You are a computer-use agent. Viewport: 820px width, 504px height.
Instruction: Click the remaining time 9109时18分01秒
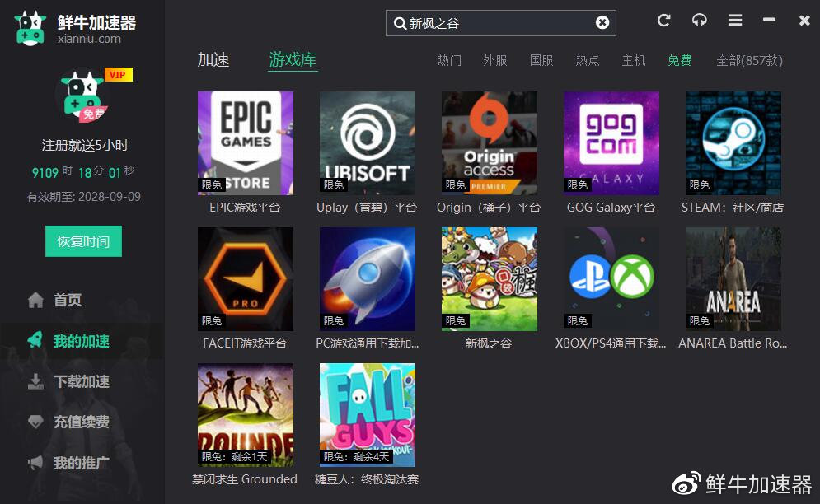84,172
